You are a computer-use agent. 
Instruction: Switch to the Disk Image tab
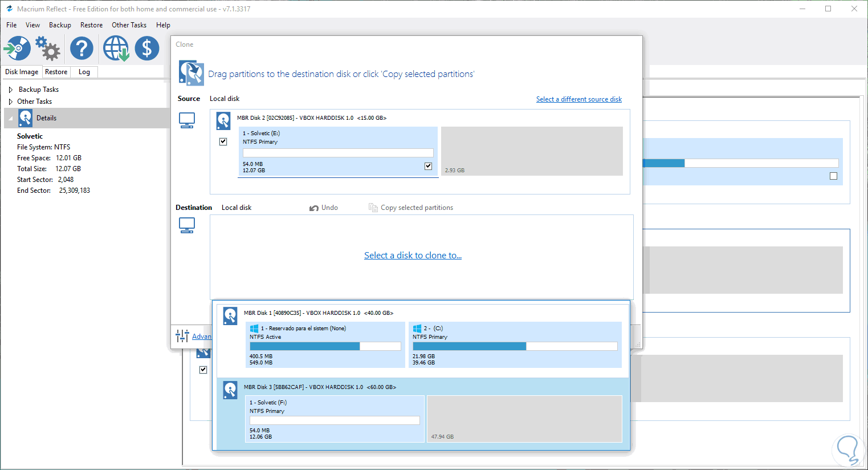click(x=22, y=72)
